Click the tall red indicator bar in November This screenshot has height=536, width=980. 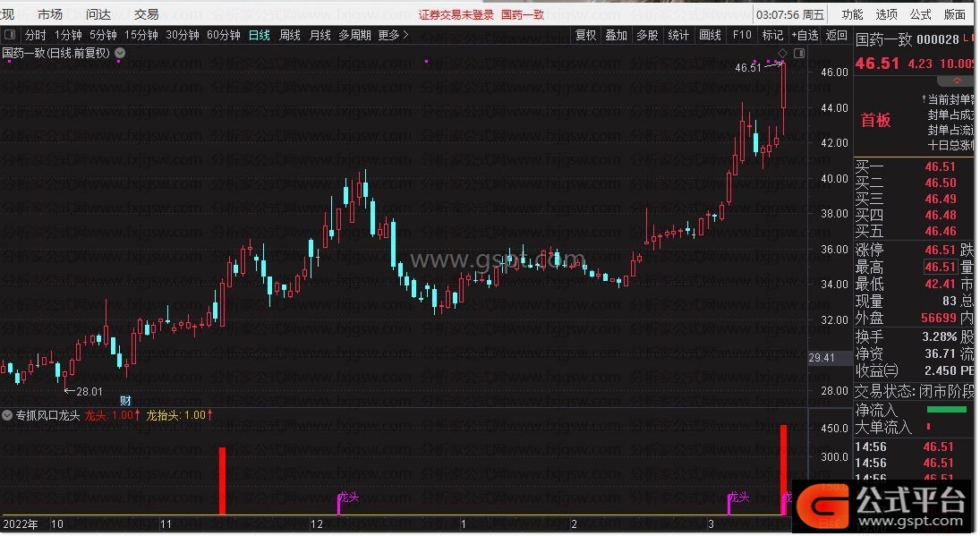pyautogui.click(x=223, y=481)
